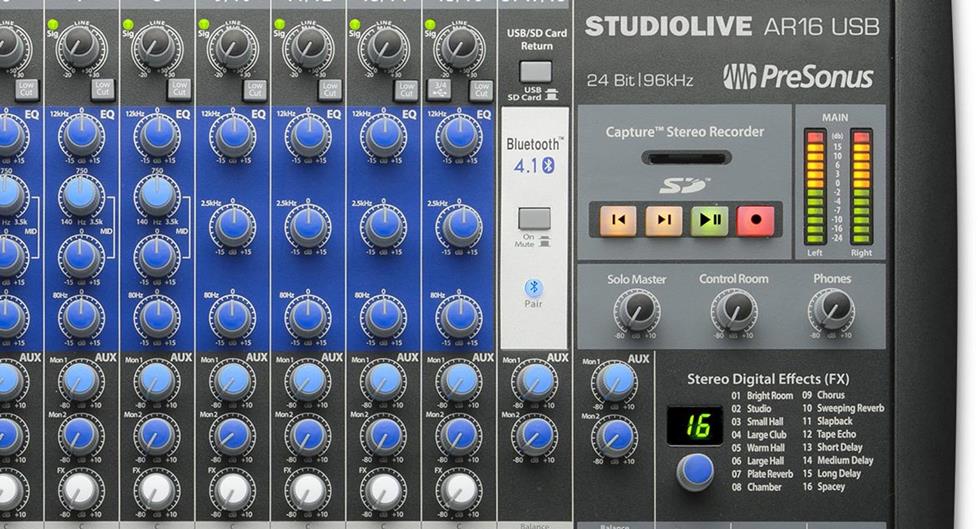This screenshot has height=529, width=978.
Task: Toggle the Bluetooth On/Mute button
Action: click(x=535, y=218)
